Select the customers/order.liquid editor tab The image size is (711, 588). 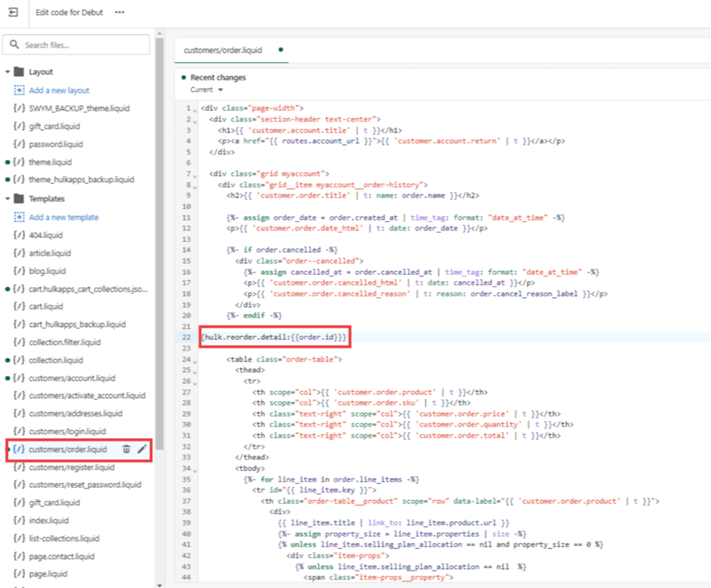(231, 50)
